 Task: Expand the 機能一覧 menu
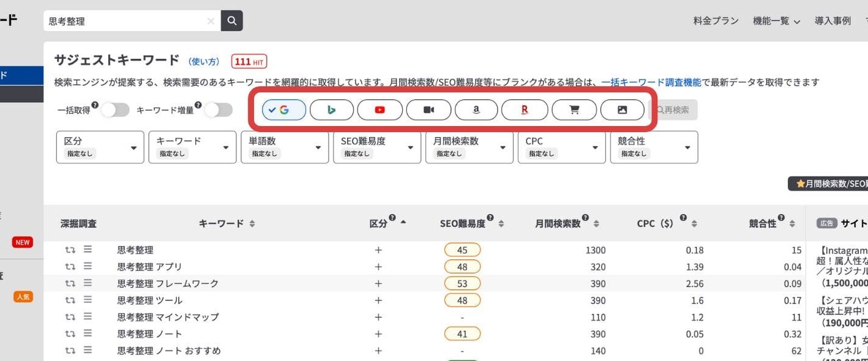click(x=776, y=21)
